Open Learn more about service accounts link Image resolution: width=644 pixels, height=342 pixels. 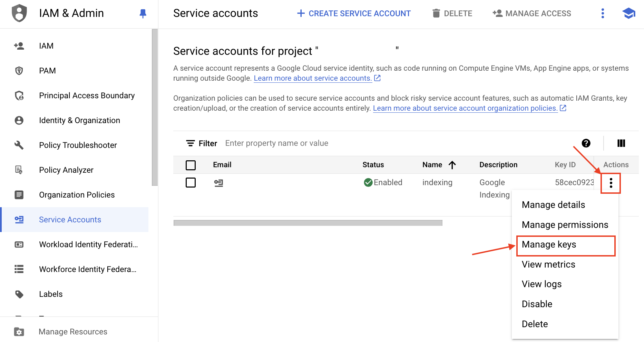tap(313, 78)
